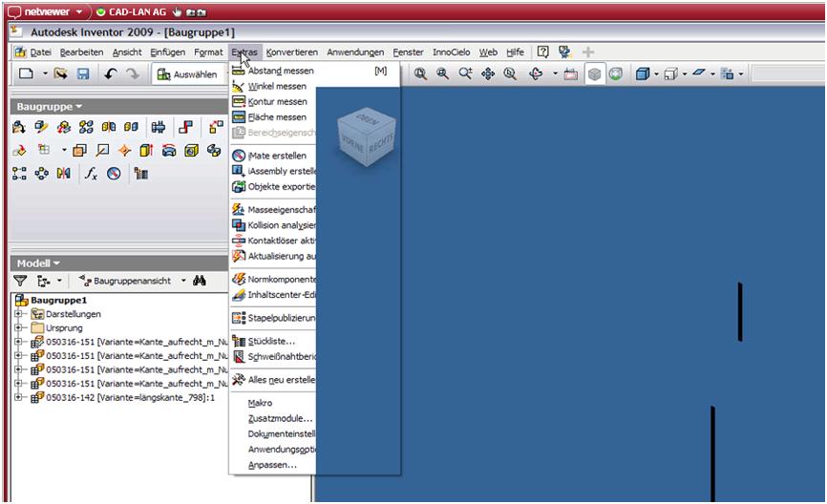
Task: Click the Auswählen button
Action: click(x=187, y=74)
